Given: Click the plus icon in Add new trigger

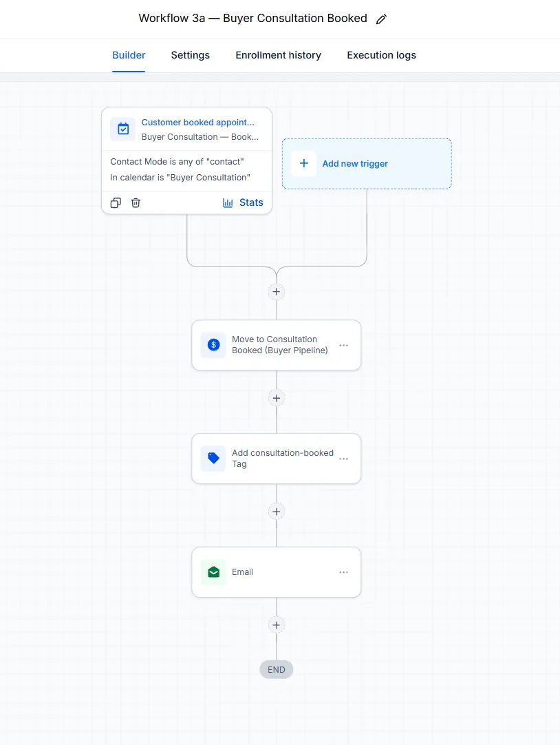Looking at the screenshot, I should (303, 163).
